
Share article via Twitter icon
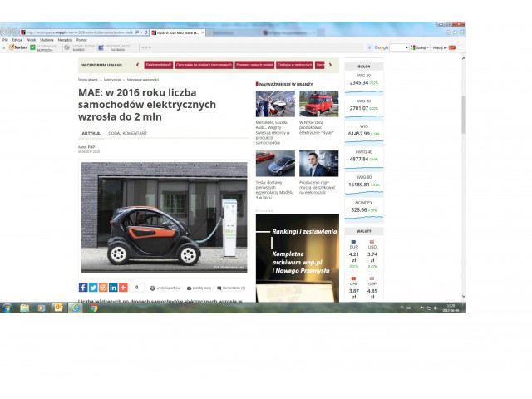[93, 287]
